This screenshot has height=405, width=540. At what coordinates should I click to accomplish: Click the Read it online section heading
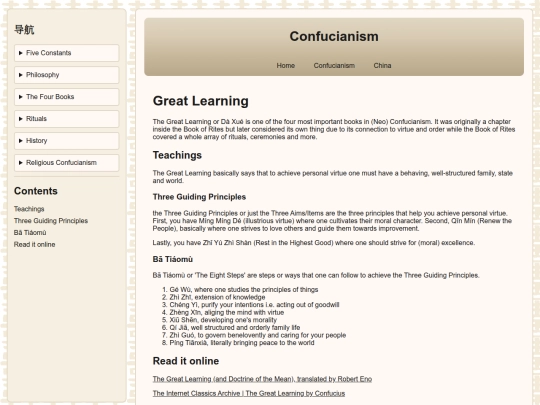point(186,361)
